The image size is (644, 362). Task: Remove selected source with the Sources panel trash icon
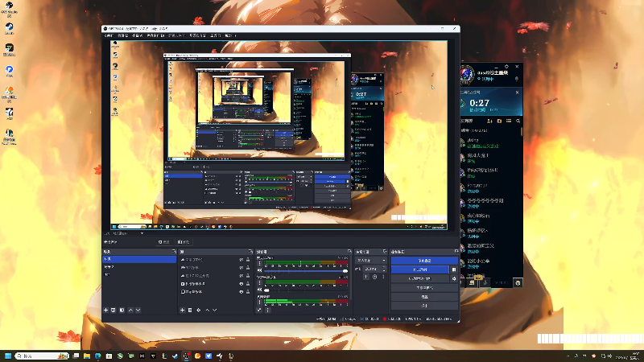pos(190,311)
